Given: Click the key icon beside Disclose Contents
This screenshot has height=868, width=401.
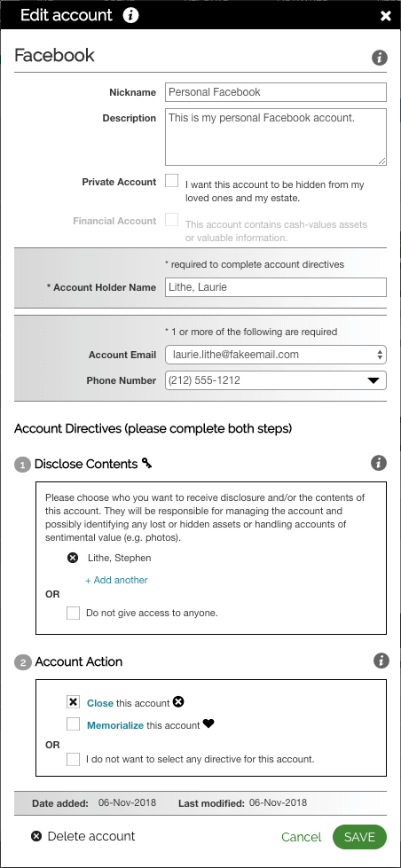Looking at the screenshot, I should point(146,463).
